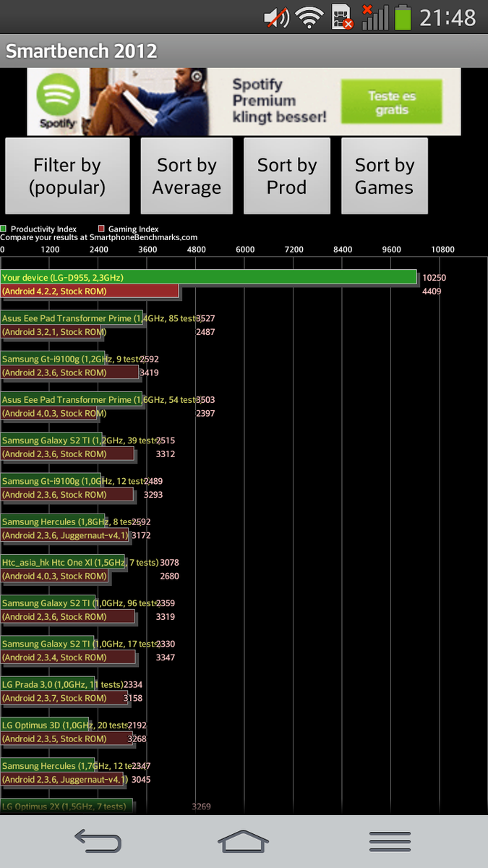The height and width of the screenshot is (868, 488).
Task: Select Samsung Gt-i9100g 1,2GHz row
Action: click(80, 365)
